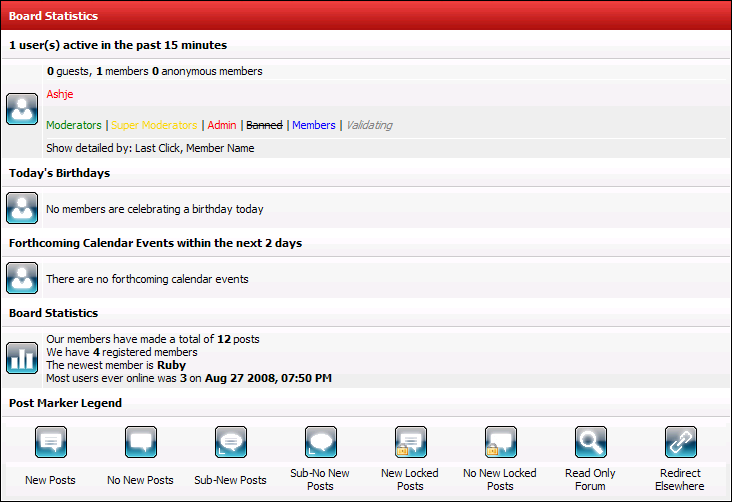
Task: Select the red Admin group label
Action: [x=222, y=125]
